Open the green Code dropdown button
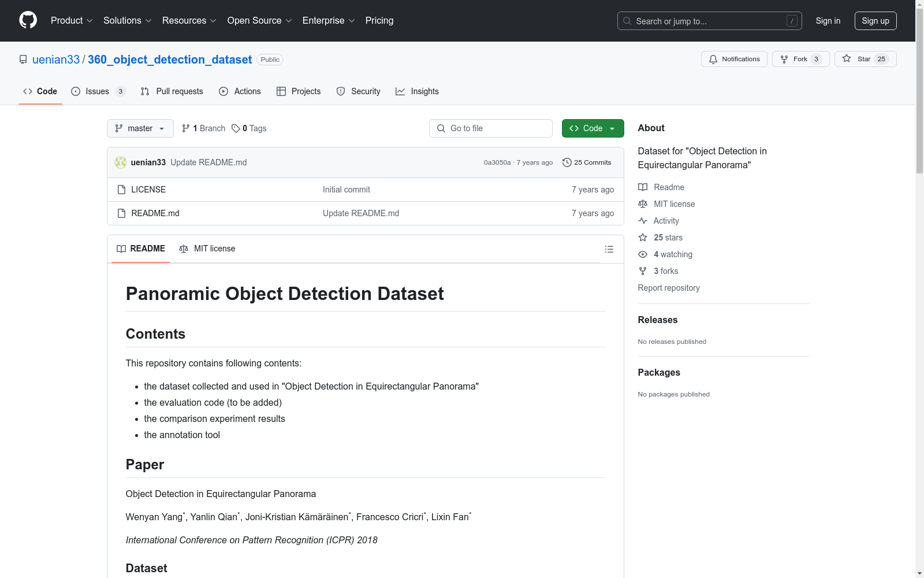 [x=593, y=128]
